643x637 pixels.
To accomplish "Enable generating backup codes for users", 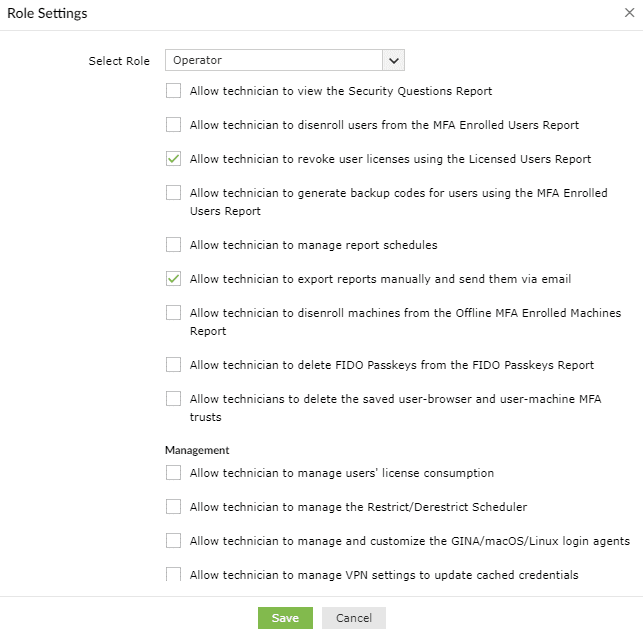I will 174,193.
